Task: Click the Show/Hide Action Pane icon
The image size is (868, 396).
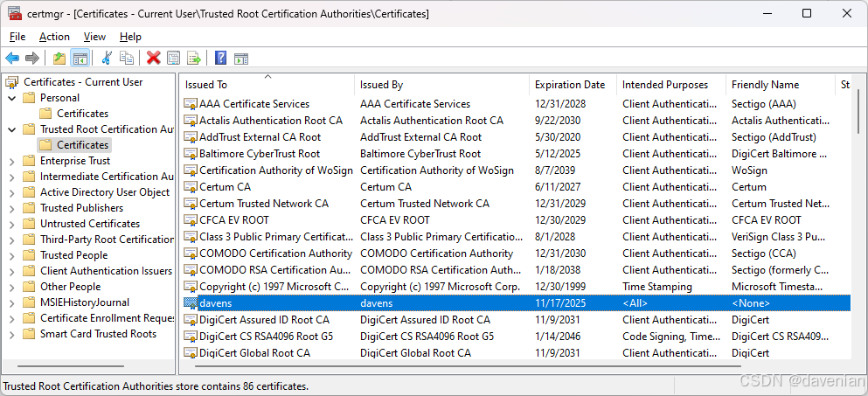Action: click(240, 58)
